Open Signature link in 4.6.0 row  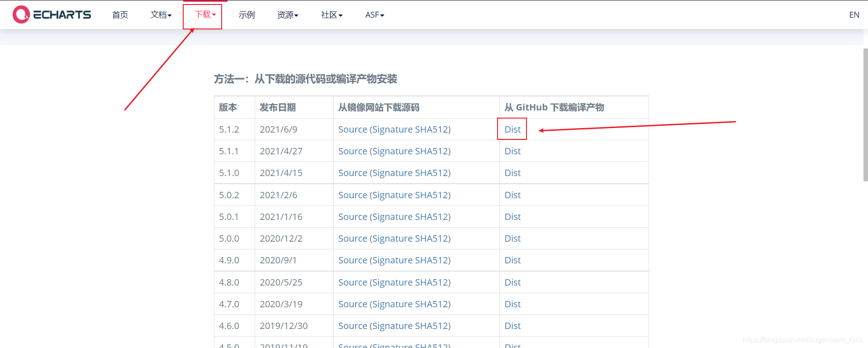[393, 326]
